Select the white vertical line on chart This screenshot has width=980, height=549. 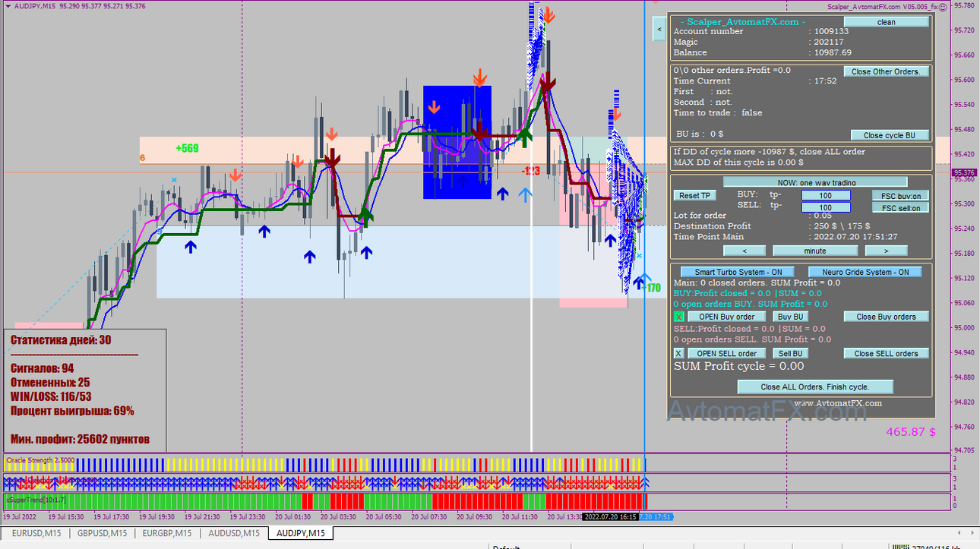click(530, 228)
